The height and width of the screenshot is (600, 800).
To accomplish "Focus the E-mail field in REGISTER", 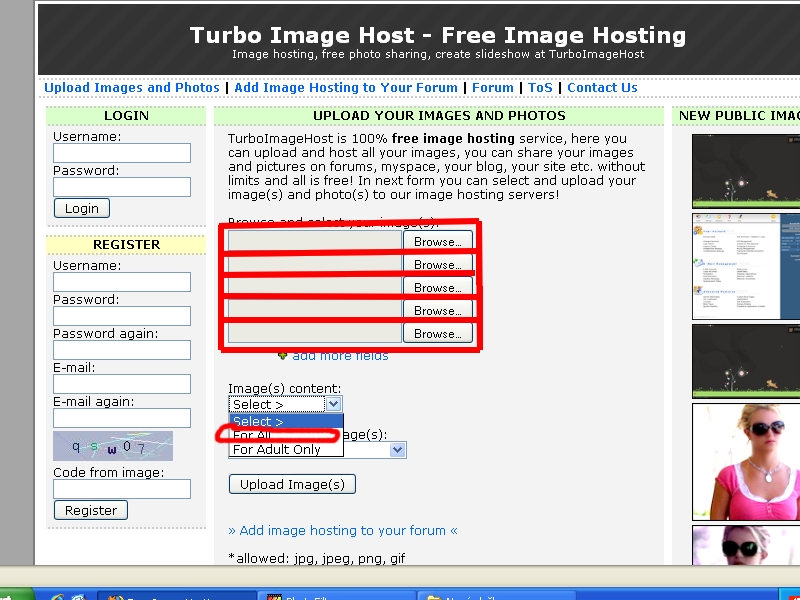I will coord(122,384).
